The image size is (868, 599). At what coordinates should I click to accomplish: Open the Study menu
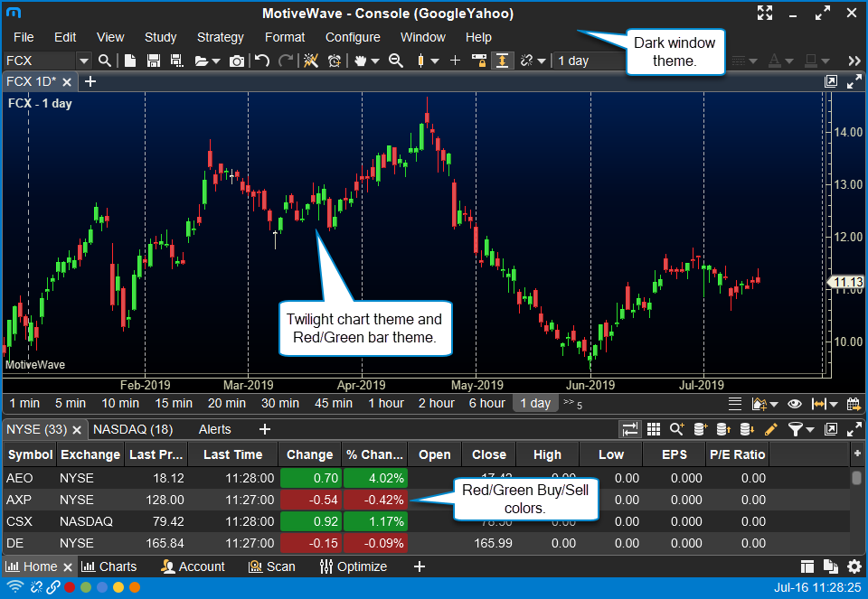click(x=160, y=37)
